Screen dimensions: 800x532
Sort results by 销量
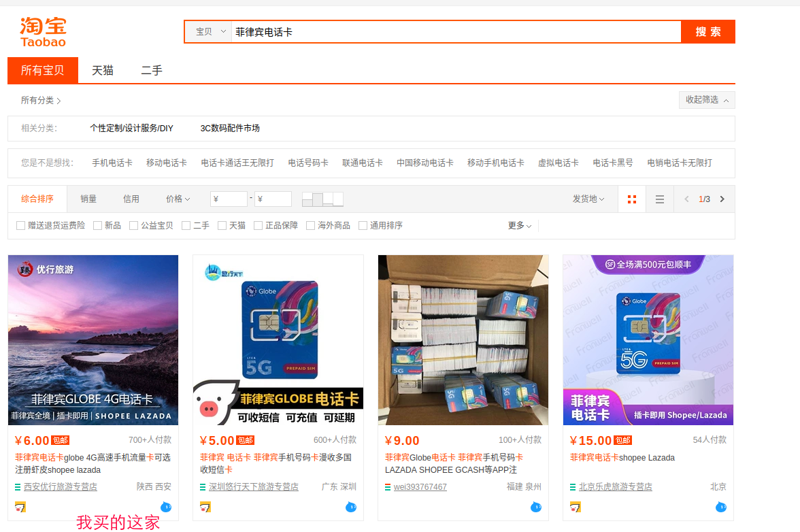coord(88,199)
